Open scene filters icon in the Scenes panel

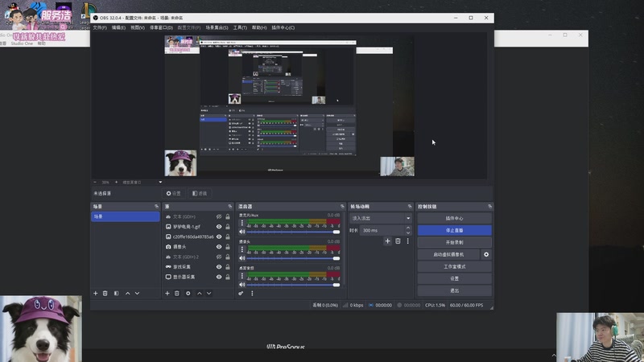click(x=116, y=294)
